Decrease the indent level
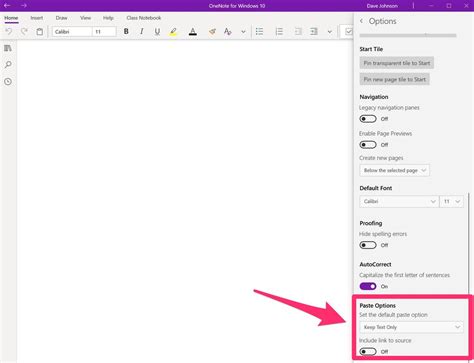 (x=298, y=31)
